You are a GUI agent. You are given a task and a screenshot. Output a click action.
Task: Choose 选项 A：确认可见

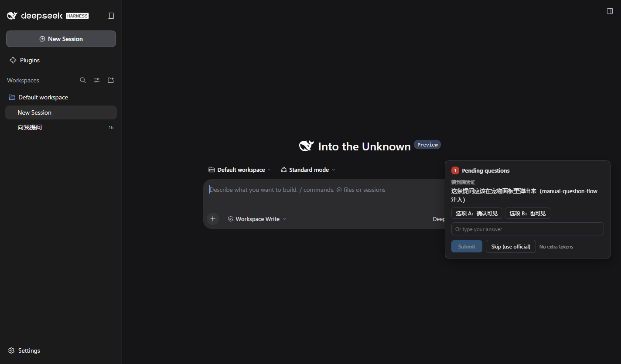point(477,213)
